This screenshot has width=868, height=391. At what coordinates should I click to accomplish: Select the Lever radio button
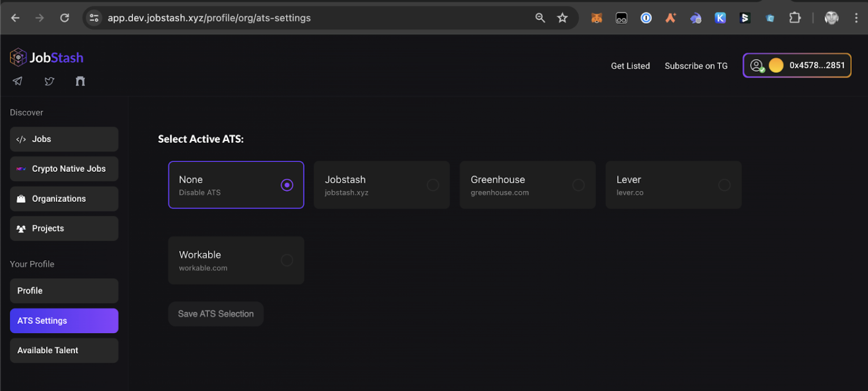[724, 185]
